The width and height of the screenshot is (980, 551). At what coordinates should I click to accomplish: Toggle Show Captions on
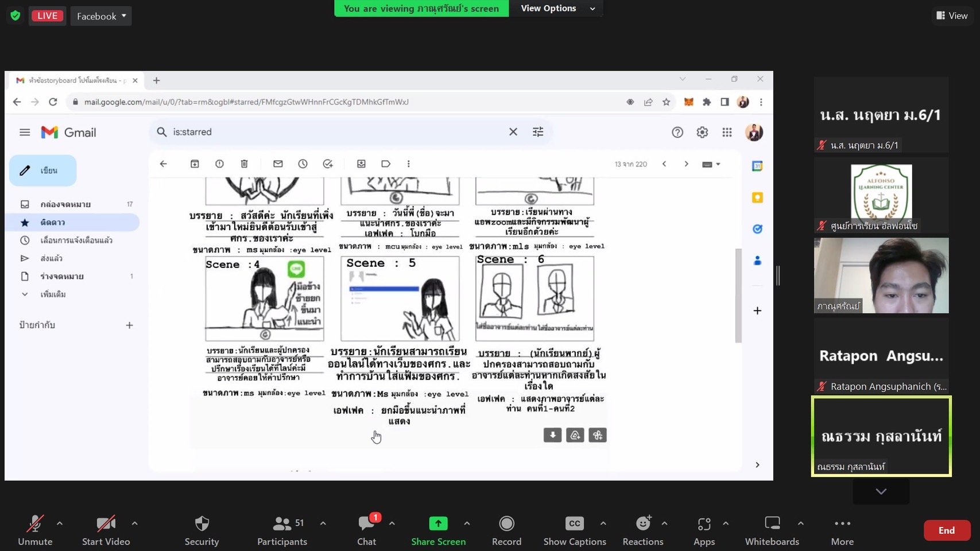point(574,524)
